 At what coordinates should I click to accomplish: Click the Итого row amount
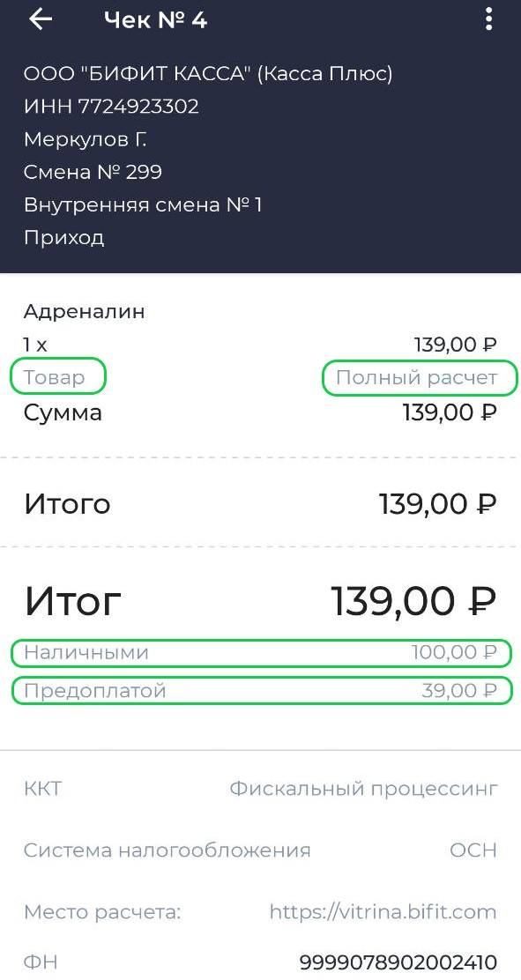point(438,504)
